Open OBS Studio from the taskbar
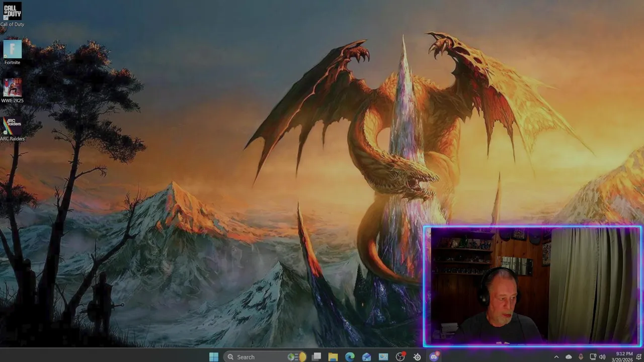This screenshot has width=644, height=362. click(x=400, y=356)
